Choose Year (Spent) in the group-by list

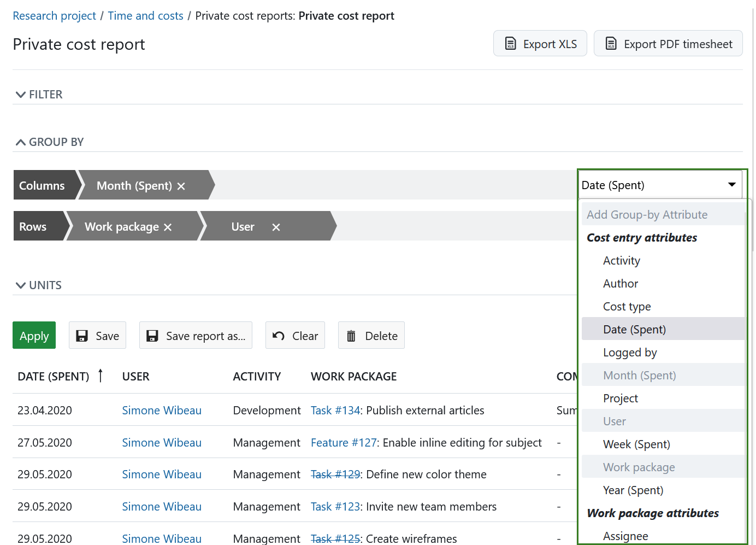tap(633, 490)
